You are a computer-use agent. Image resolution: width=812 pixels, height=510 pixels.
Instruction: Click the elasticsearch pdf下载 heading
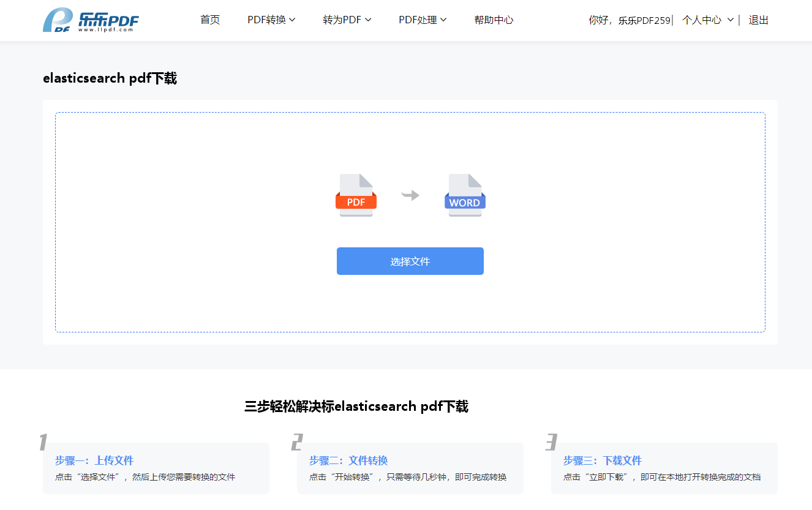pyautogui.click(x=110, y=78)
